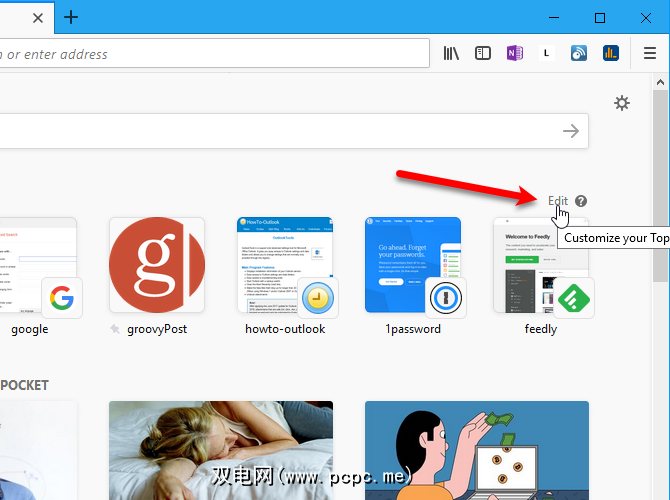670x500 pixels.
Task: Maximize the Firefox window
Action: [600, 18]
